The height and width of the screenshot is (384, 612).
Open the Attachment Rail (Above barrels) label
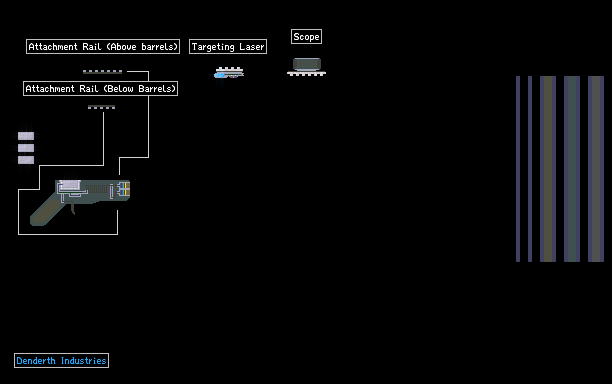103,46
